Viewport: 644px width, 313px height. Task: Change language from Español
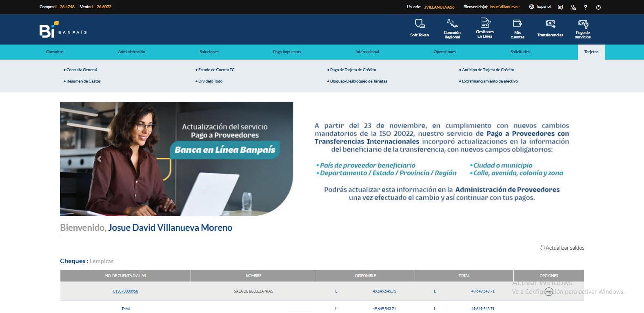544,7
